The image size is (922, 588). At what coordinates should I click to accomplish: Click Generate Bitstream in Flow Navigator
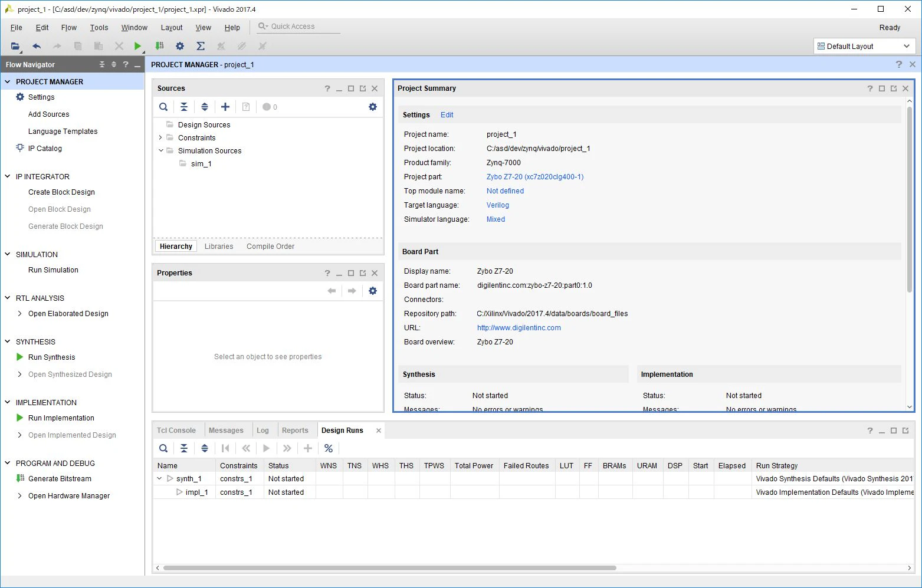(x=60, y=479)
